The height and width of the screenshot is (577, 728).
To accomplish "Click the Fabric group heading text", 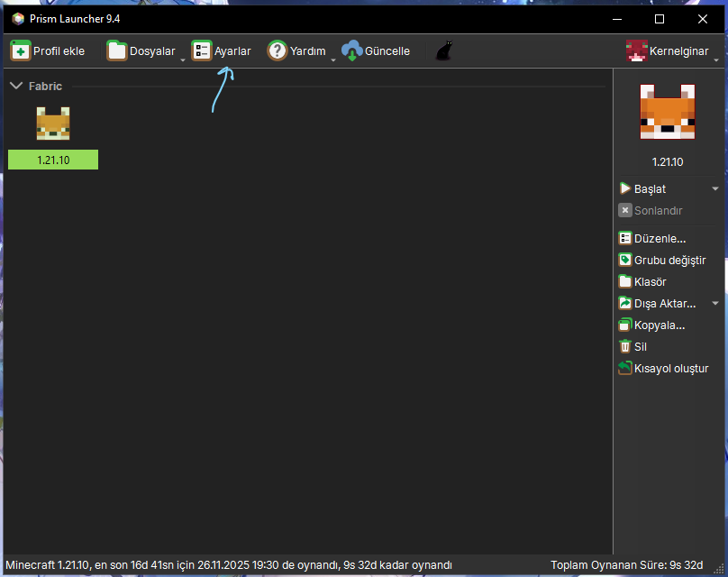I will tap(45, 86).
